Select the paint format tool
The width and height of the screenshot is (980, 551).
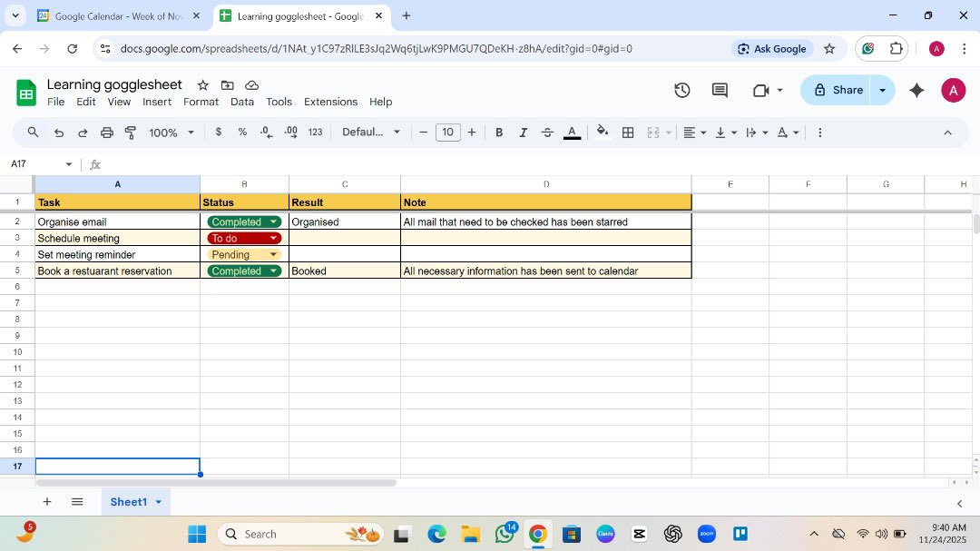point(130,132)
